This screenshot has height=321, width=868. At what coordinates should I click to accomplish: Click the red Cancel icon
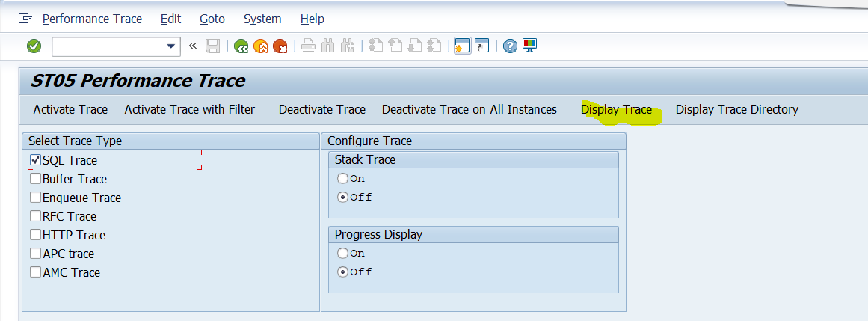280,46
